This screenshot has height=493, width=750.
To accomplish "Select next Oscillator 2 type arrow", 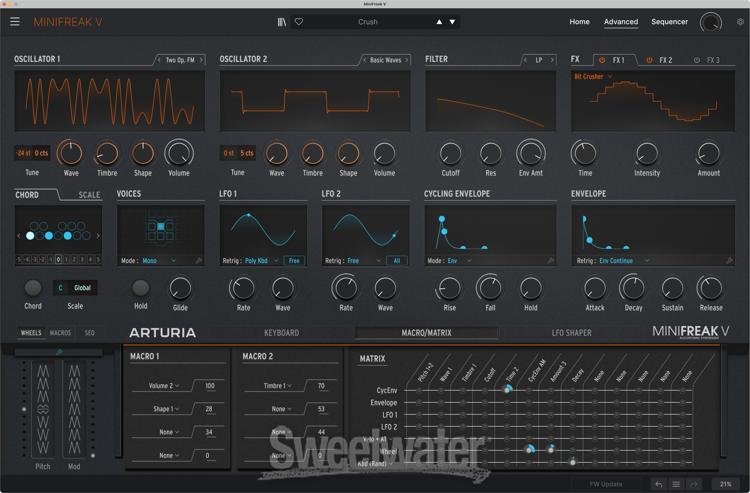I will point(407,60).
